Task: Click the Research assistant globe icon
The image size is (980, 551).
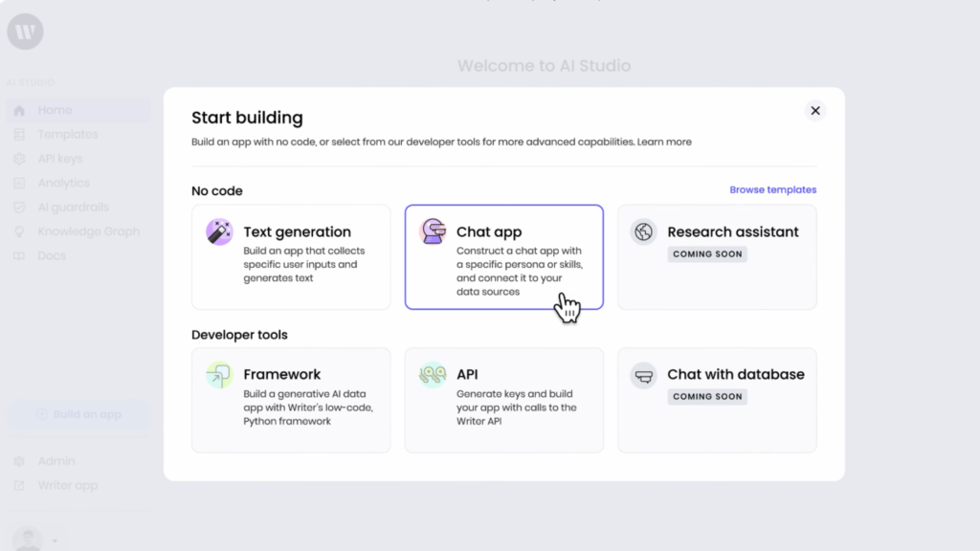Action: (x=644, y=231)
